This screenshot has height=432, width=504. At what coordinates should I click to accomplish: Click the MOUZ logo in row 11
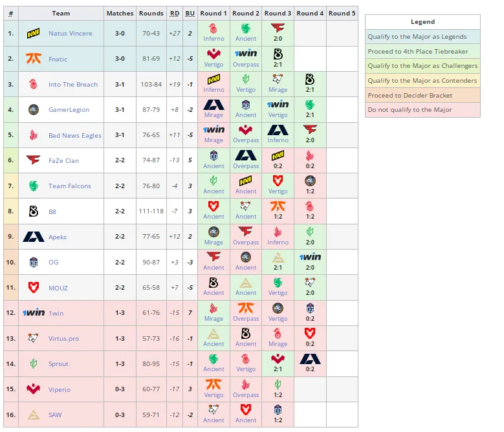click(34, 288)
